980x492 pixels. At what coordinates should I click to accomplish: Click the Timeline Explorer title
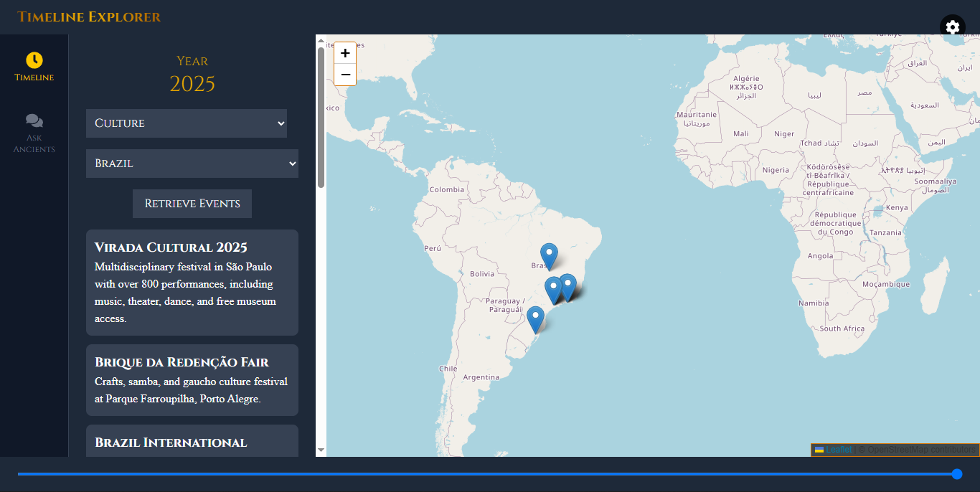[x=89, y=16]
